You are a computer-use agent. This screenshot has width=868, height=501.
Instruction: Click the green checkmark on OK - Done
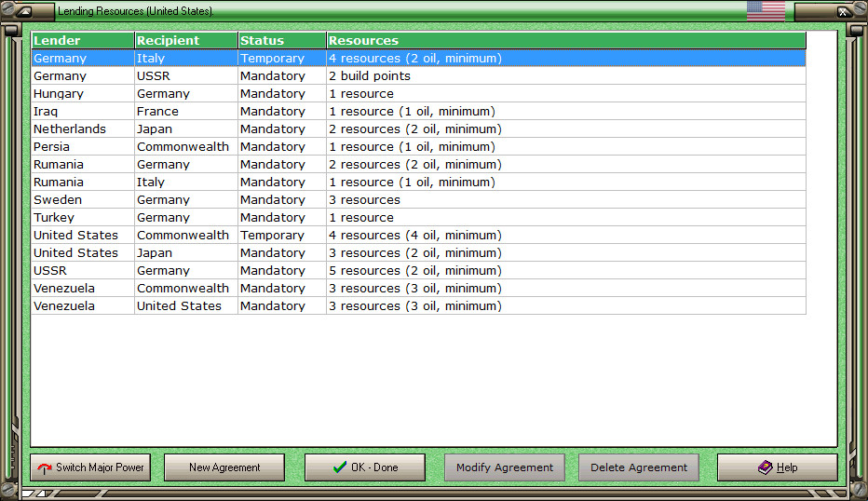point(340,467)
